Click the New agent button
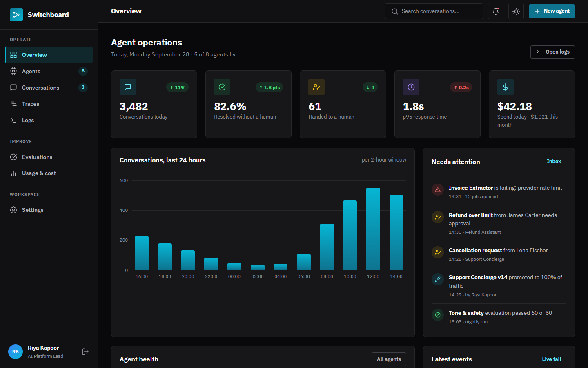 coord(552,11)
